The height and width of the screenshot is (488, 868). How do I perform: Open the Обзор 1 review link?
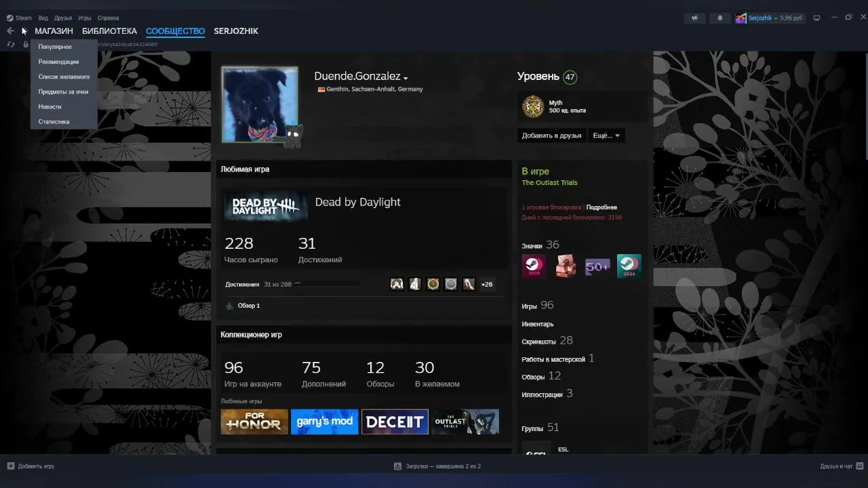point(249,306)
